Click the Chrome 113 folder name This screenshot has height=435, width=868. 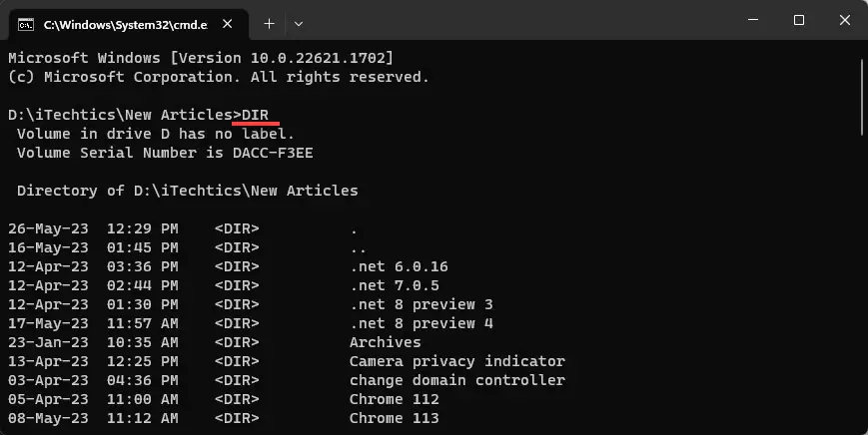tap(395, 418)
